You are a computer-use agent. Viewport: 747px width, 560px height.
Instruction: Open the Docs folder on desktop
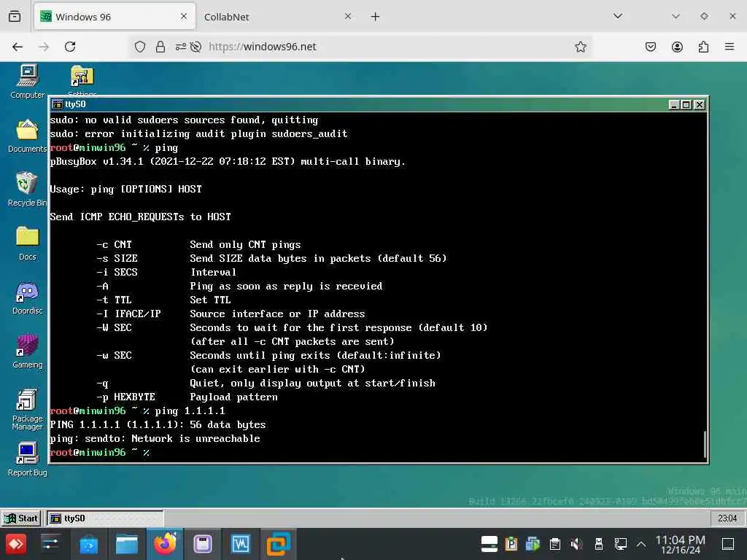[x=27, y=243]
